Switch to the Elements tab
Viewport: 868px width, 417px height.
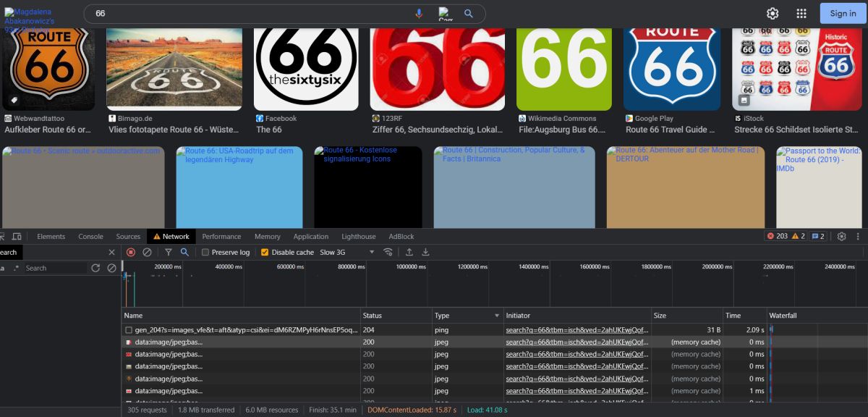pyautogui.click(x=51, y=236)
